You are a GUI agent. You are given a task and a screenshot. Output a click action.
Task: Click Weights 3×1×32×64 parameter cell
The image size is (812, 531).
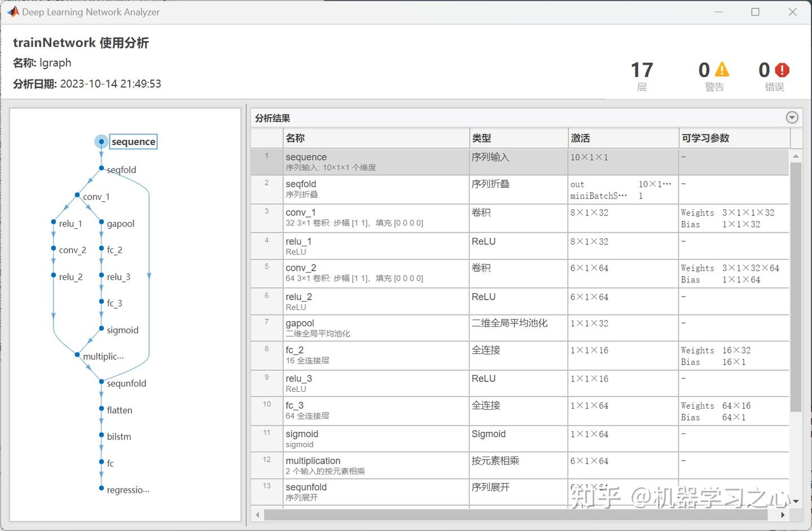tap(734, 273)
